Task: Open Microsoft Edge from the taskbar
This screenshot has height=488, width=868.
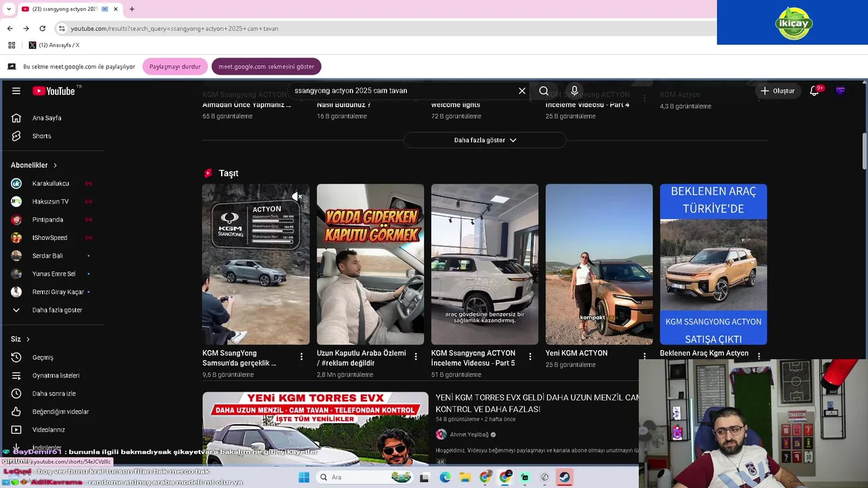Action: pos(445,477)
